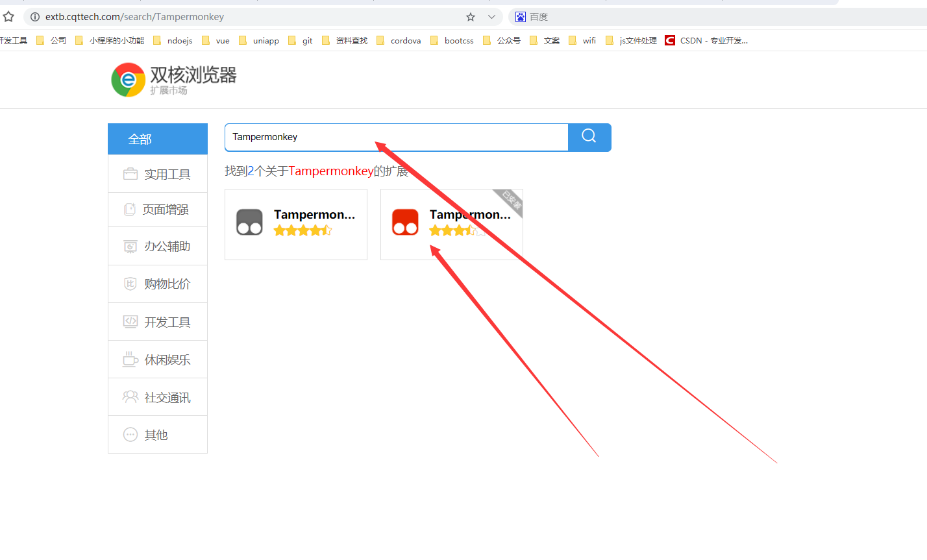
Task: Open the cordova bookmark folder
Action: pyautogui.click(x=399, y=40)
